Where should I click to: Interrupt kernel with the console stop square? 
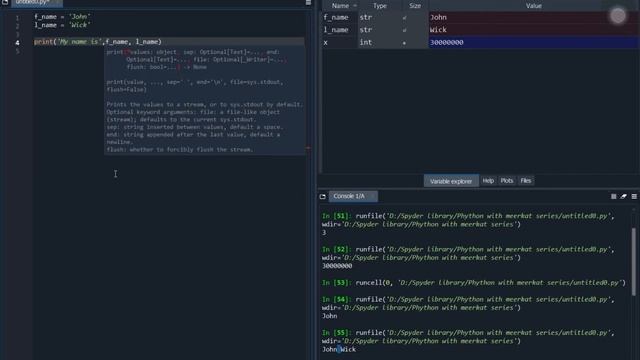(x=613, y=196)
